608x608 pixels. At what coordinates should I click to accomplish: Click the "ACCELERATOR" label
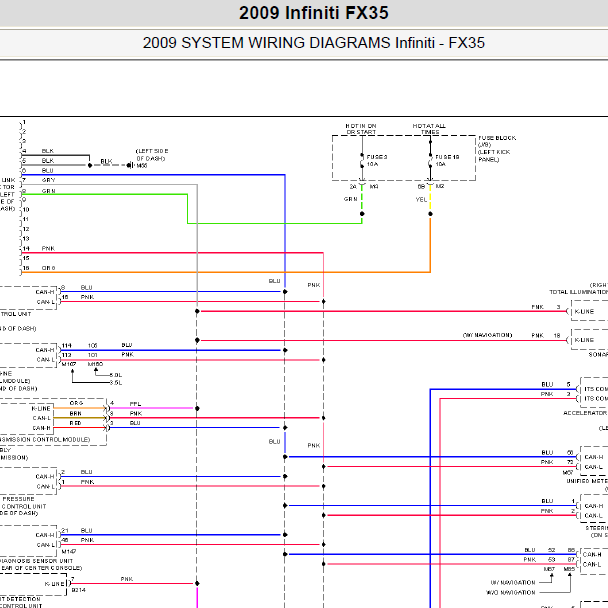point(585,413)
